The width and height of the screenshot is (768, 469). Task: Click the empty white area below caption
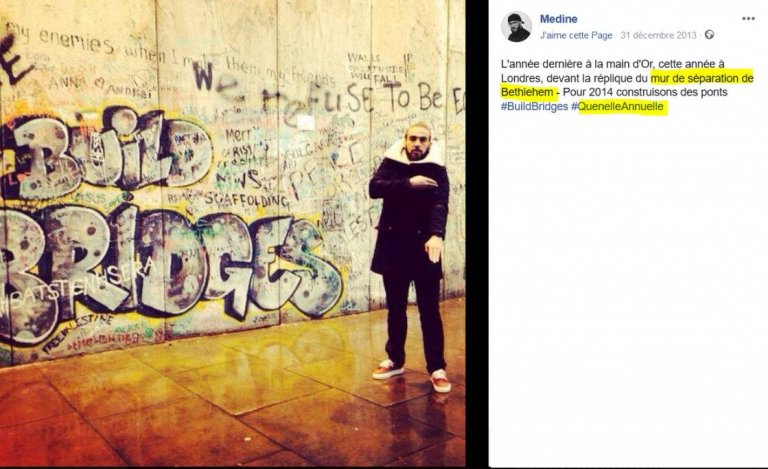628,289
